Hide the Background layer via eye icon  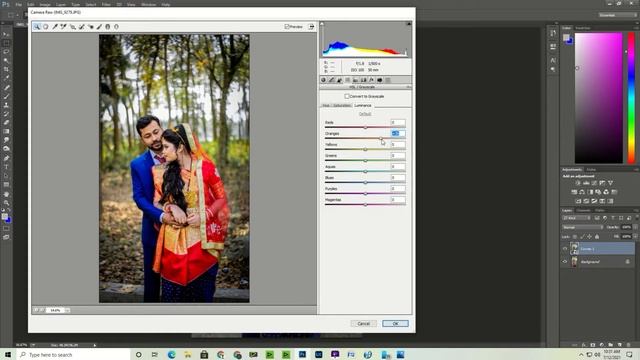(x=565, y=262)
